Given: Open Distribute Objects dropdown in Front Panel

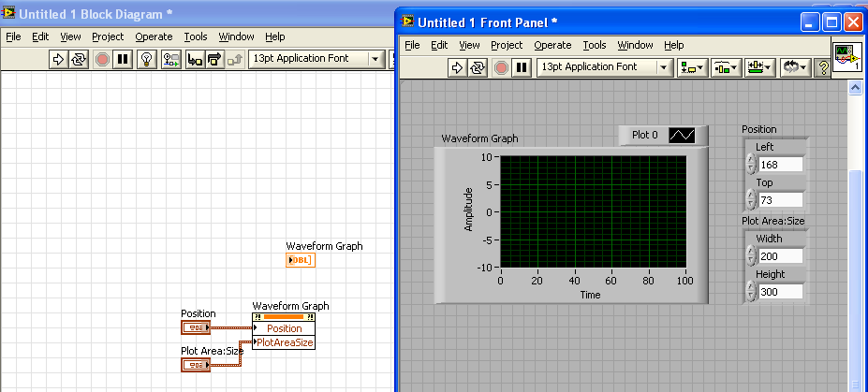Looking at the screenshot, I should [726, 68].
